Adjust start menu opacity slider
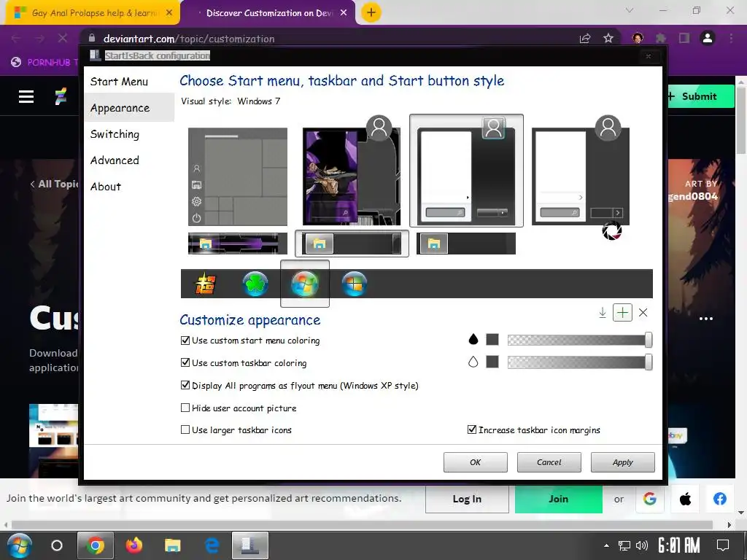Image resolution: width=747 pixels, height=560 pixels. click(x=580, y=340)
